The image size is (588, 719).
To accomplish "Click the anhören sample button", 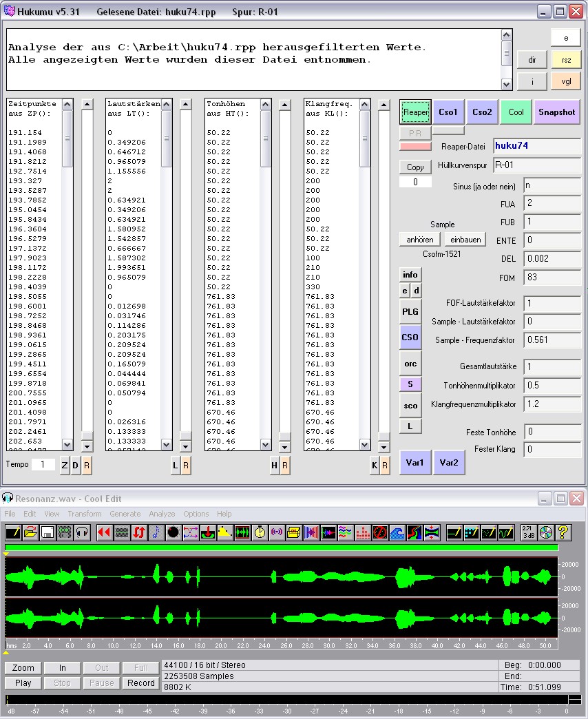I will pos(420,240).
